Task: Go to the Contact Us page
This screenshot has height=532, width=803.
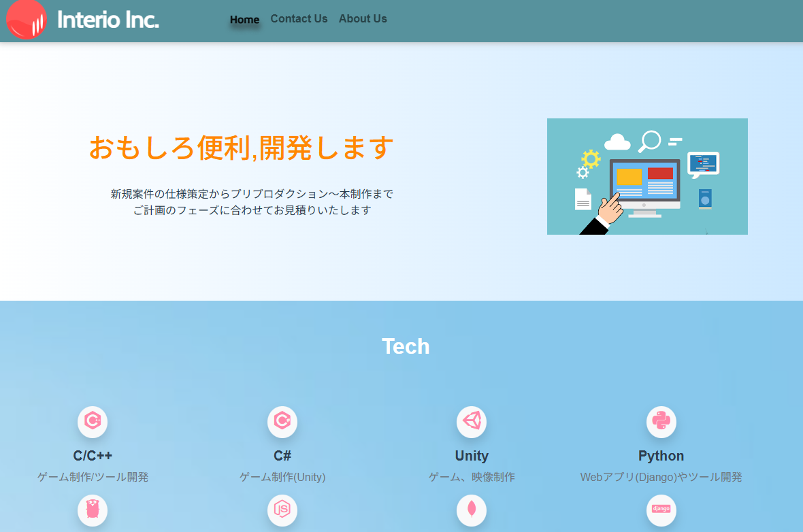Action: point(299,18)
